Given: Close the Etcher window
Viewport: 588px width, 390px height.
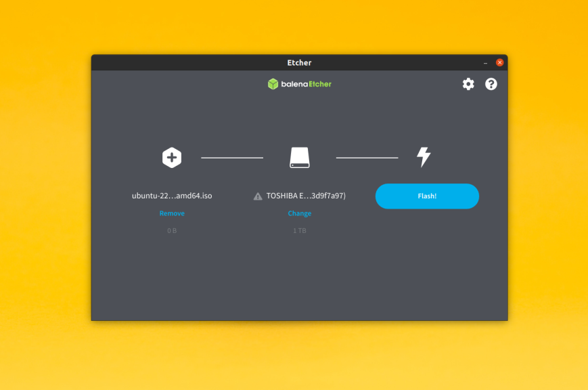Looking at the screenshot, I should point(500,62).
